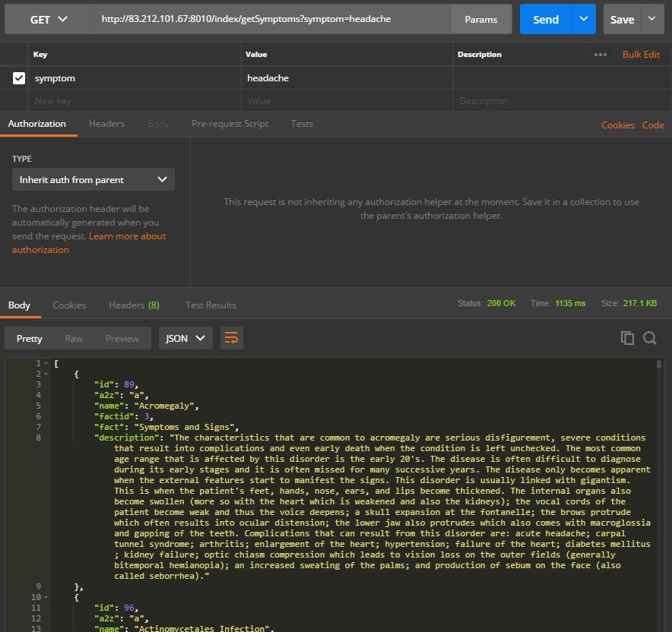This screenshot has height=632, width=672.
Task: Click the Code link
Action: point(653,125)
